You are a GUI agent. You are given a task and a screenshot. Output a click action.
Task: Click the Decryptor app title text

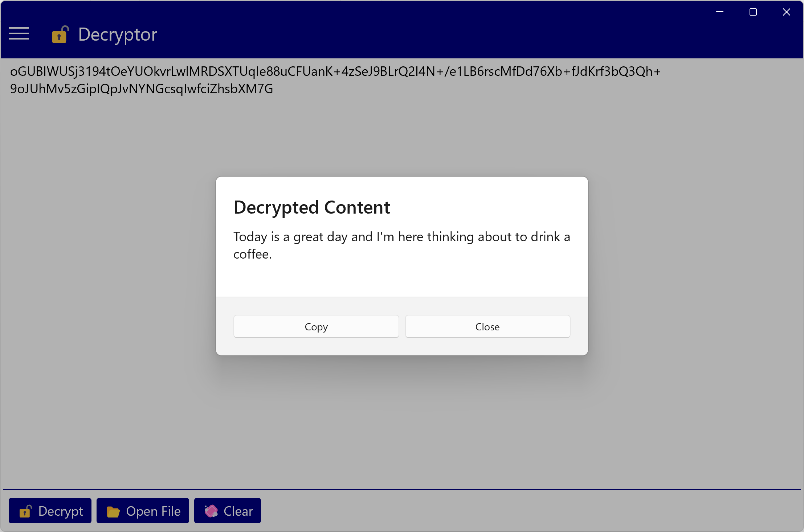click(117, 34)
